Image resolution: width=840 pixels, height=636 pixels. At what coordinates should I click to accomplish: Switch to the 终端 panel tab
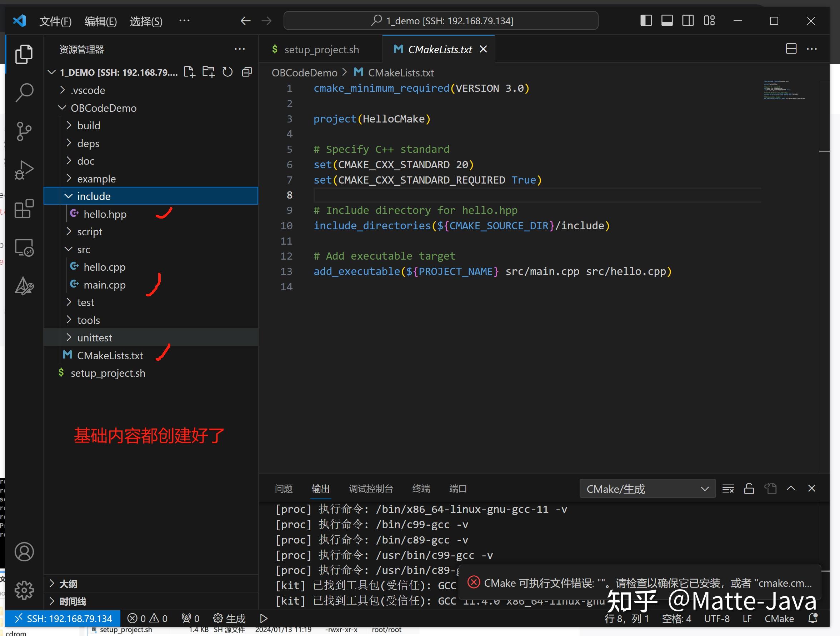(421, 489)
